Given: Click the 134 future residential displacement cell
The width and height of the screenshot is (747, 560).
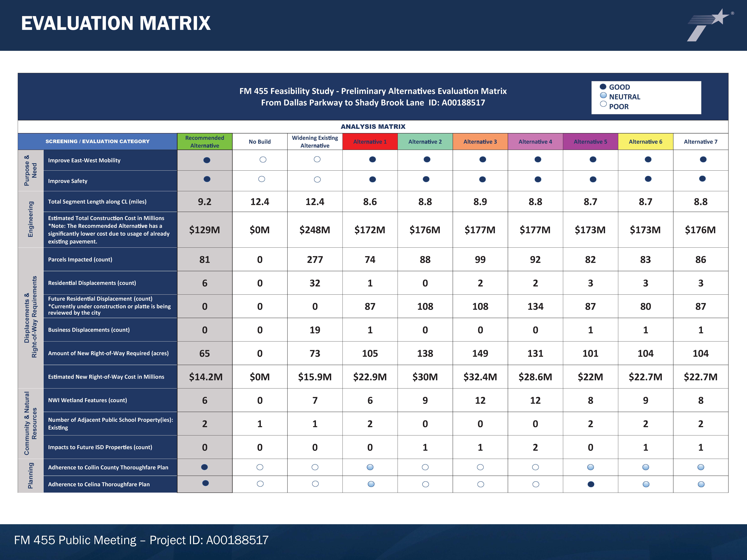Looking at the screenshot, I should (535, 306).
